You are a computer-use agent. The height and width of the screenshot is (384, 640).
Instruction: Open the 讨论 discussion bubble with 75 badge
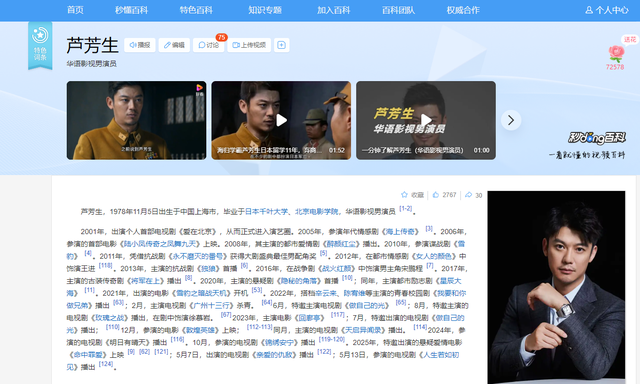[x=209, y=45]
